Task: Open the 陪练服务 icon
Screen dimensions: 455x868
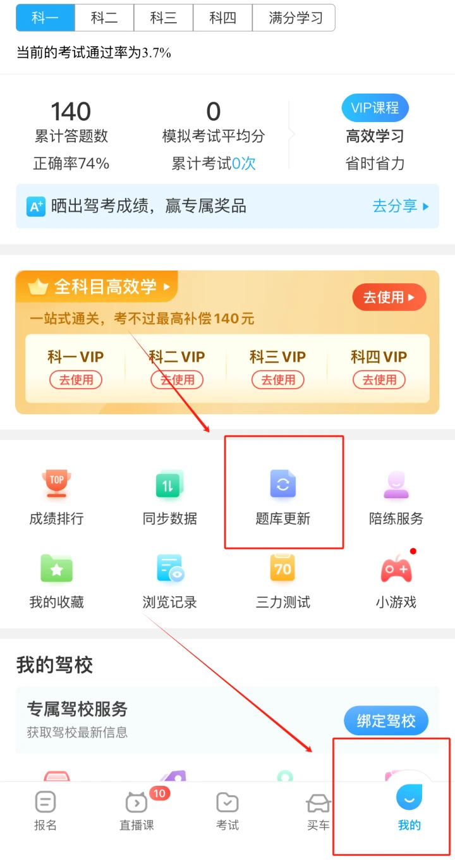Action: (x=396, y=484)
